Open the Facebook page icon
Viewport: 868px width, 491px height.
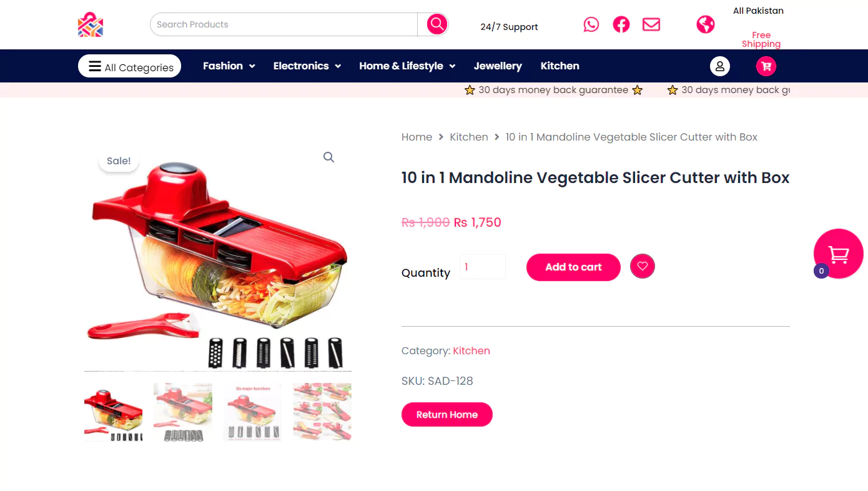point(621,24)
